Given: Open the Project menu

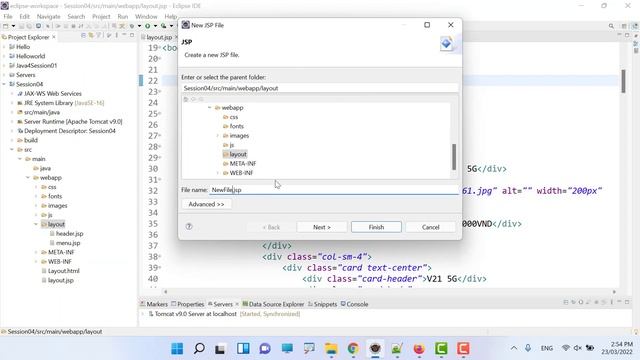Looking at the screenshot, I should 101,17.
